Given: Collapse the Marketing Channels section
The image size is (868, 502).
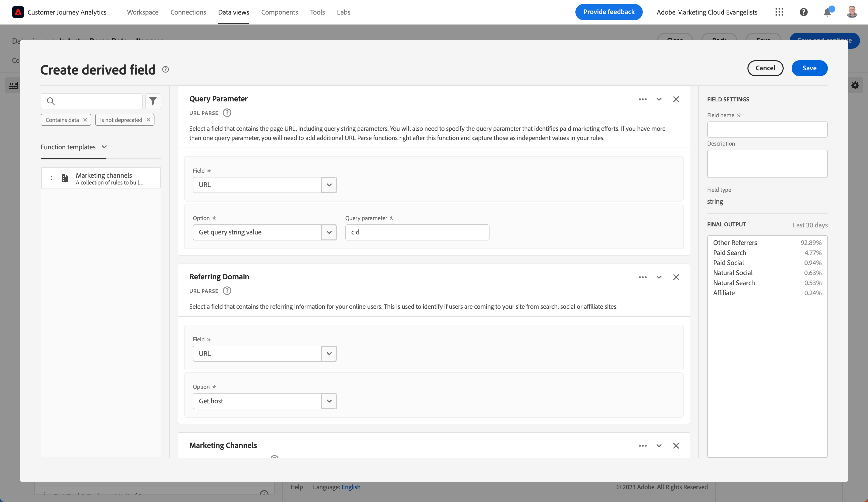Looking at the screenshot, I should (659, 446).
